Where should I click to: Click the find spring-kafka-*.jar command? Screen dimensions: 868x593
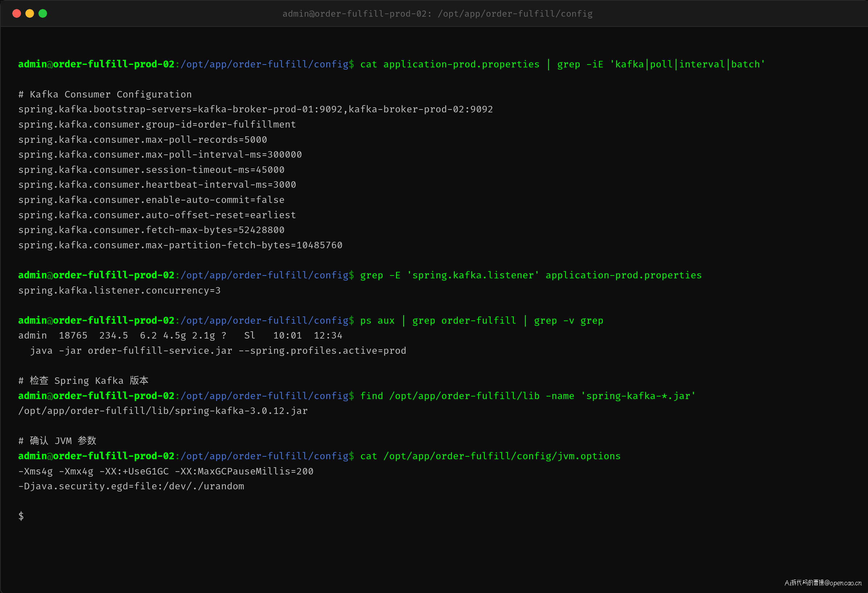coord(528,396)
